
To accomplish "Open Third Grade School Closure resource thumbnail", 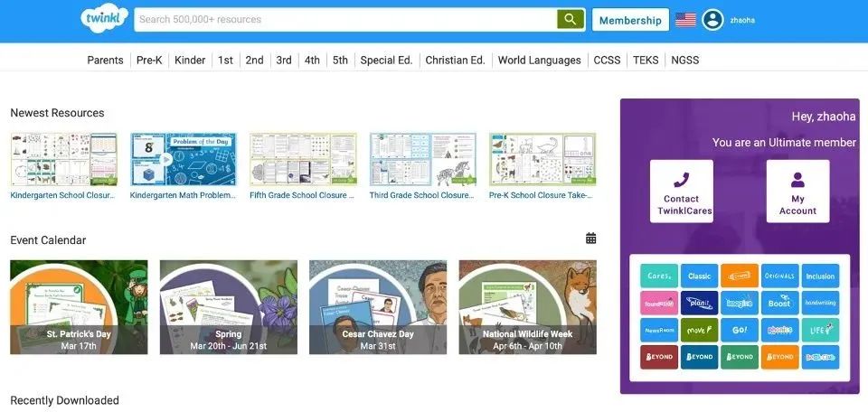I will click(423, 159).
